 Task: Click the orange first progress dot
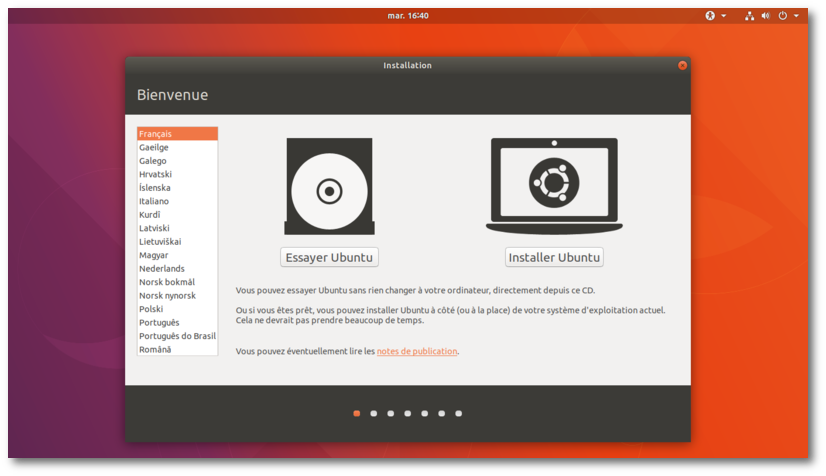[357, 413]
